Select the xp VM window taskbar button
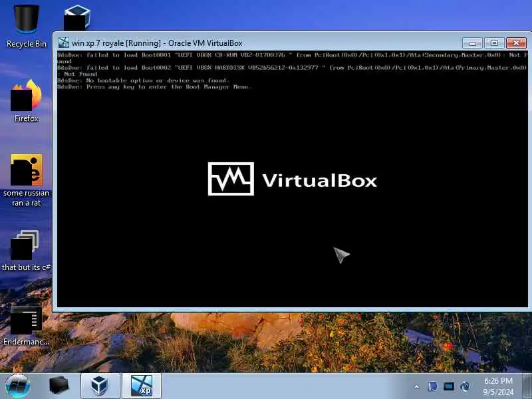 click(141, 386)
